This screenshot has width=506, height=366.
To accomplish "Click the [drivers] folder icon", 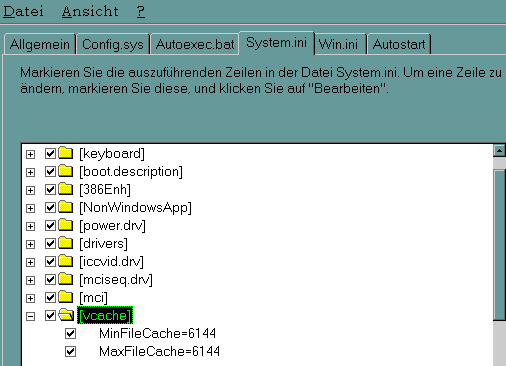I will pyautogui.click(x=66, y=243).
